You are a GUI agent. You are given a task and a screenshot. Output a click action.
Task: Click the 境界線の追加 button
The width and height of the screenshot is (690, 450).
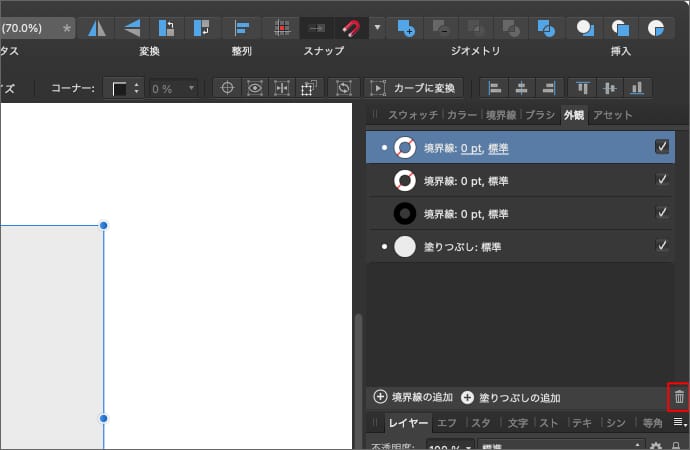(x=413, y=397)
